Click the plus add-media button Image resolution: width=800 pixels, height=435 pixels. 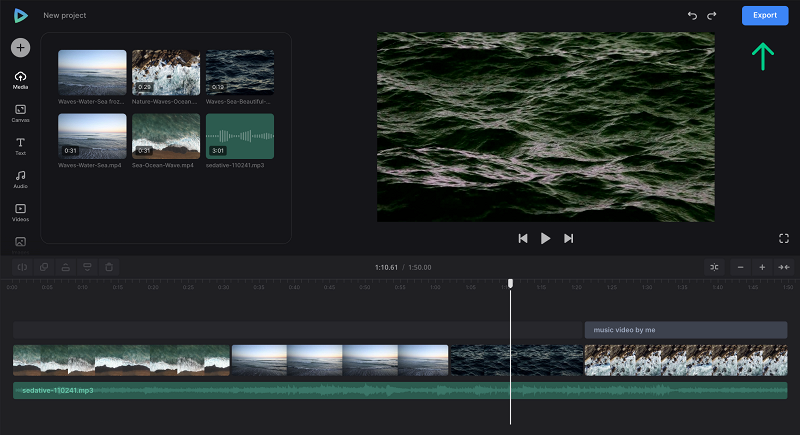[x=20, y=47]
